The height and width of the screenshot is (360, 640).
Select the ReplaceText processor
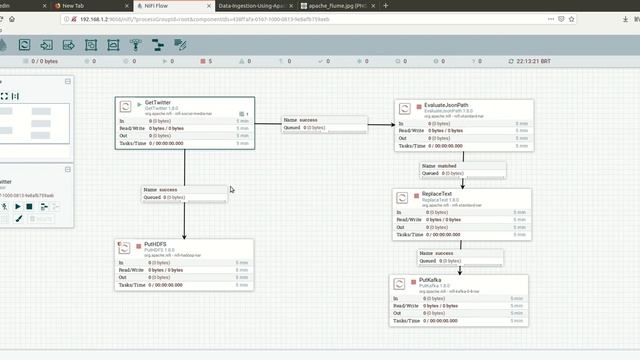[462, 214]
